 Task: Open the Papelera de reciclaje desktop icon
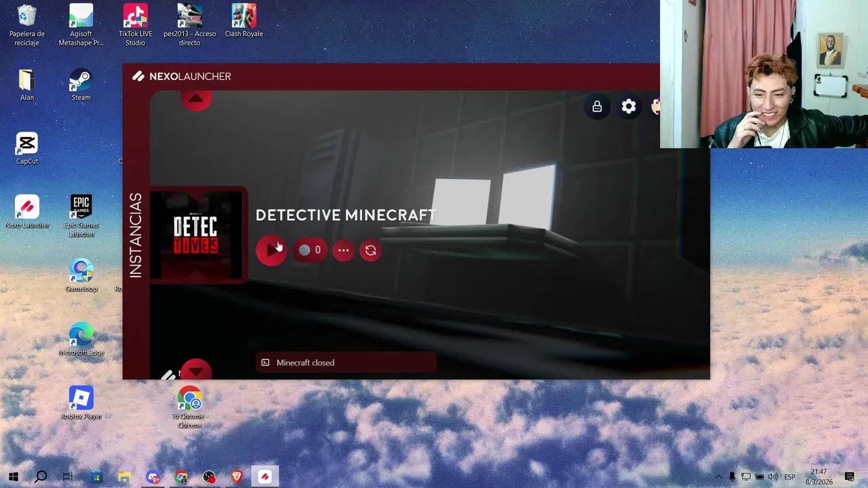pyautogui.click(x=27, y=25)
